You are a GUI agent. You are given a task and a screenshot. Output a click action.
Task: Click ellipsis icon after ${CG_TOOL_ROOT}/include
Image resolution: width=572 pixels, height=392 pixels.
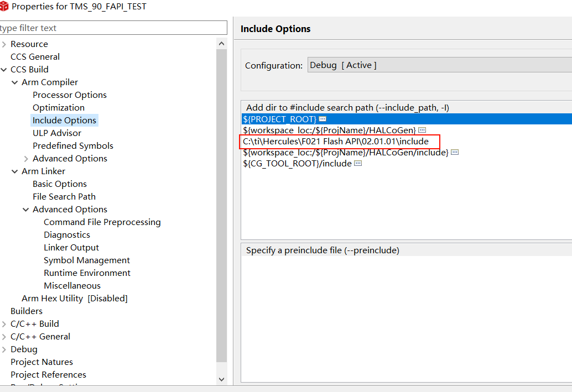[358, 164]
